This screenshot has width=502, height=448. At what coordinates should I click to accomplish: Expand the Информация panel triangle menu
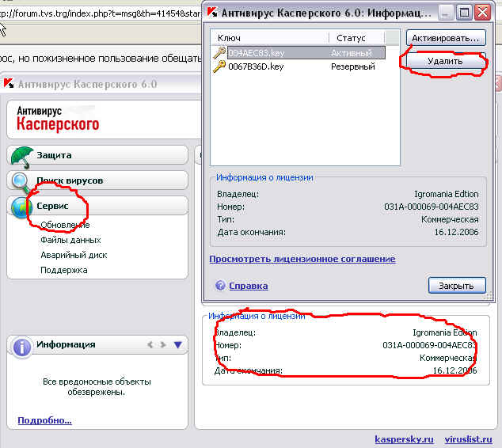click(x=178, y=345)
